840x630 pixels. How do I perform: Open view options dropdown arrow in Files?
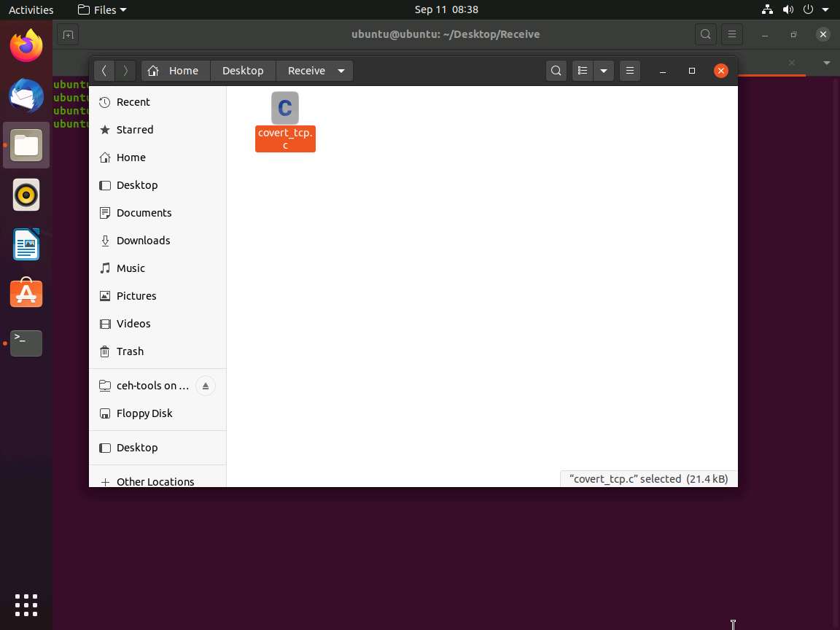point(604,71)
